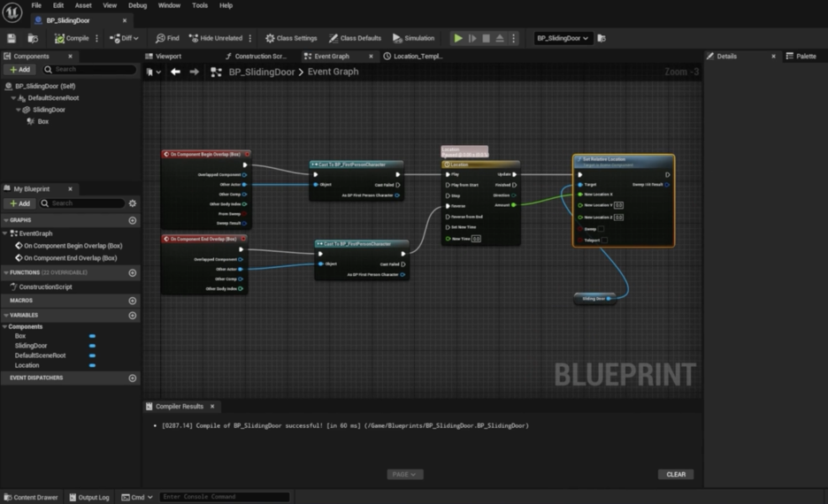Click Add in the My Blueprint panel
The width and height of the screenshot is (828, 504).
click(x=19, y=203)
